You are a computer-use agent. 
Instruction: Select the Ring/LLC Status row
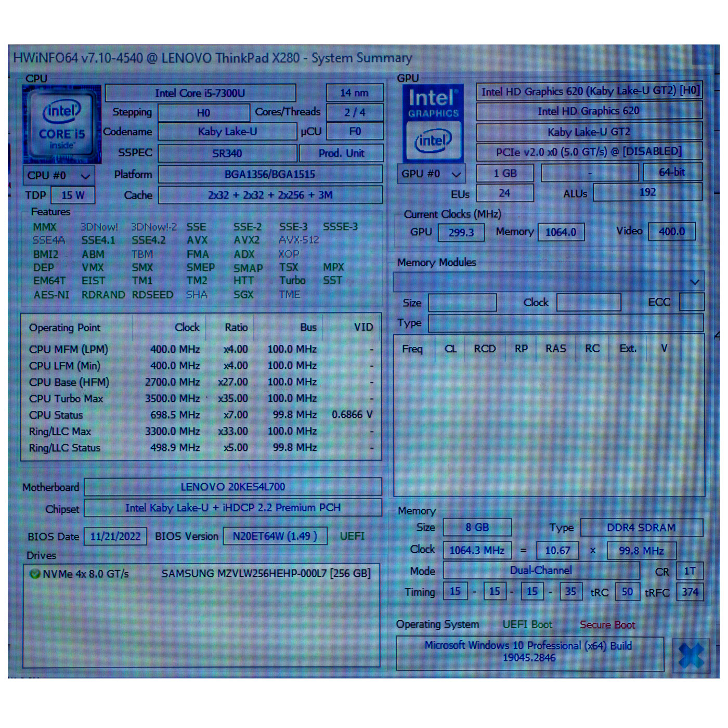(x=201, y=448)
